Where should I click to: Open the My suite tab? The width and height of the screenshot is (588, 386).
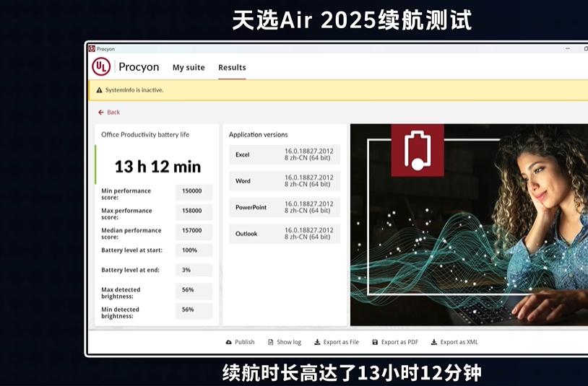[x=189, y=67]
